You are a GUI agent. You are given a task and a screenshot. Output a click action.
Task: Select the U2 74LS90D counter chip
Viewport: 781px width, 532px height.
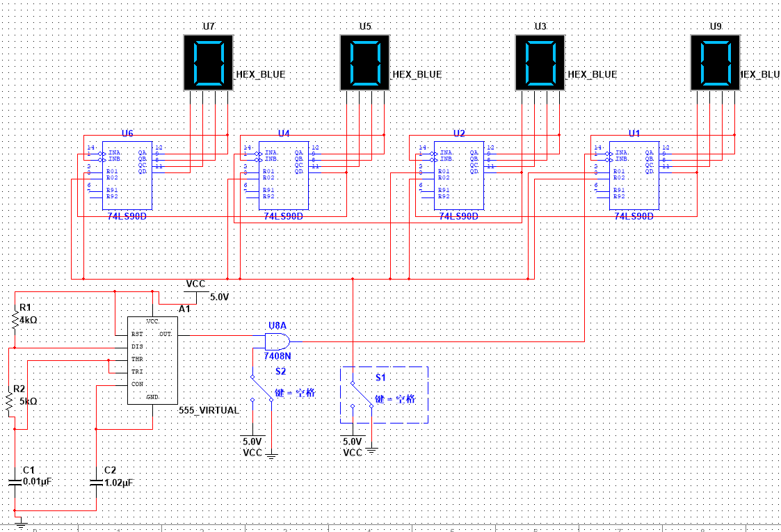click(459, 176)
